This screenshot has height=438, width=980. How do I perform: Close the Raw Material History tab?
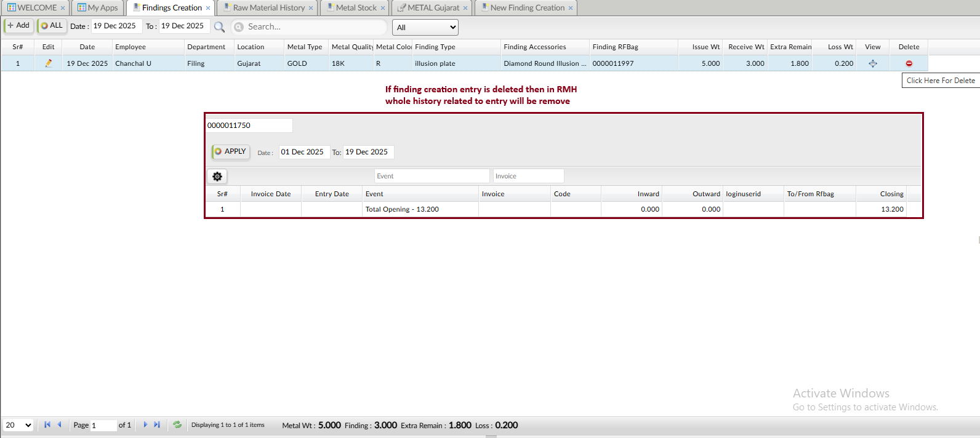tap(311, 8)
